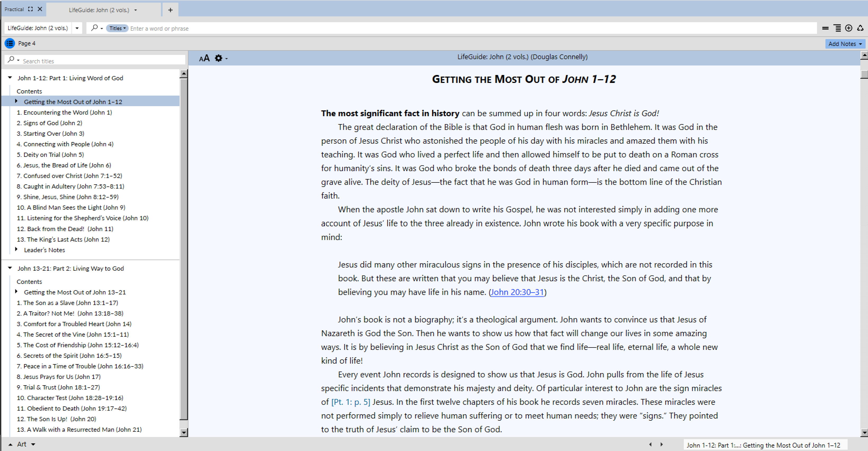Go to next history arrow at bottom
Screen dimensions: 868x451
[662, 444]
